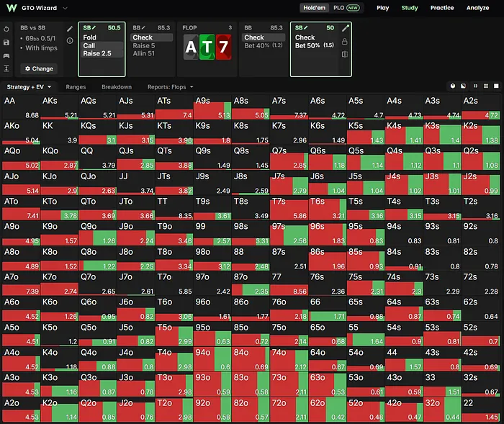The width and height of the screenshot is (504, 424).
Task: Click the diagonal split view icon
Action: tap(463, 86)
